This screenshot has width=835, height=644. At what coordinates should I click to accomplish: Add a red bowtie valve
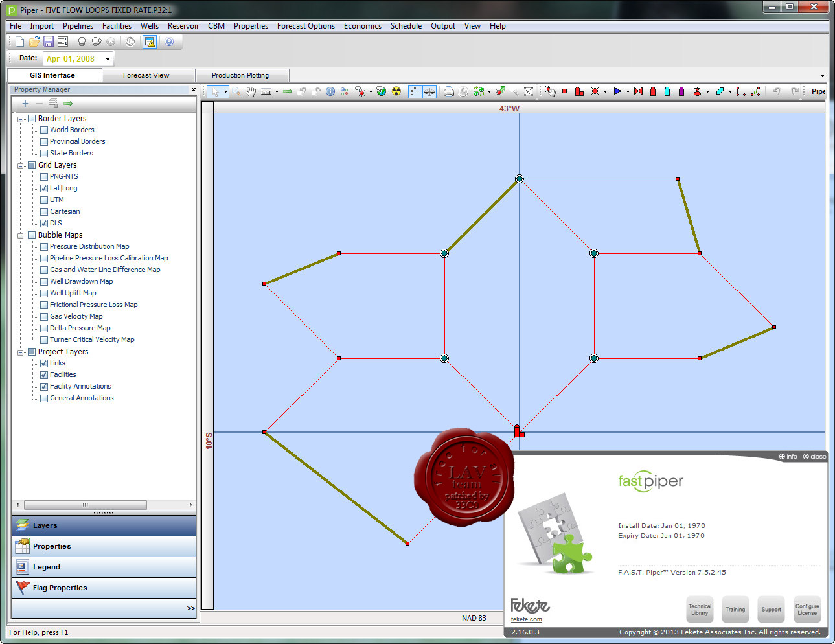(638, 91)
